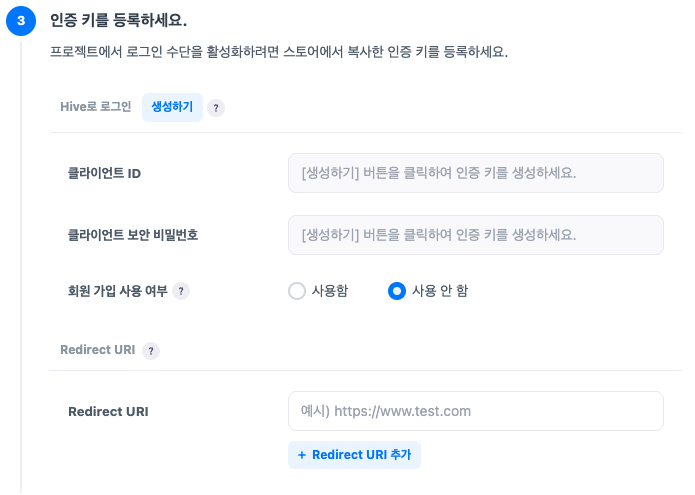Focus the 클라이언트 보안 비밀번호 input field
This screenshot has width=695, height=495.
click(475, 235)
